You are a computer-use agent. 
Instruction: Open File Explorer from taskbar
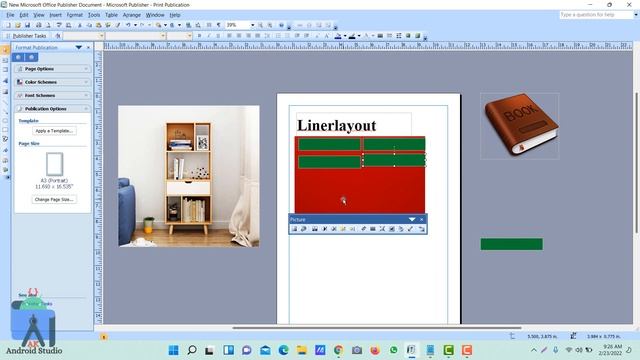click(302, 350)
